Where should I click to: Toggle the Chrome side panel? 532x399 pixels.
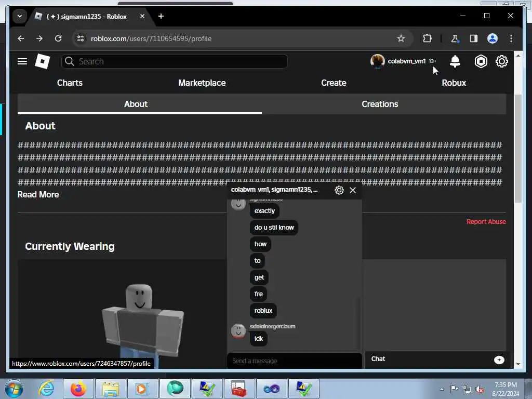coord(474,38)
